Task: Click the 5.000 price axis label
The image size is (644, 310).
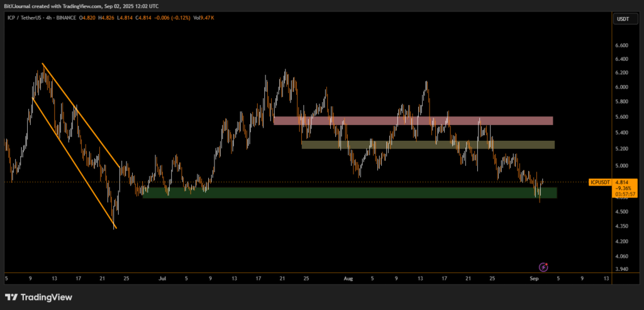Action: [x=621, y=166]
